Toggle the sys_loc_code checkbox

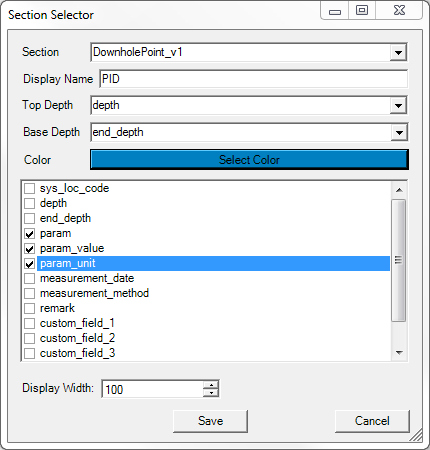[30, 188]
